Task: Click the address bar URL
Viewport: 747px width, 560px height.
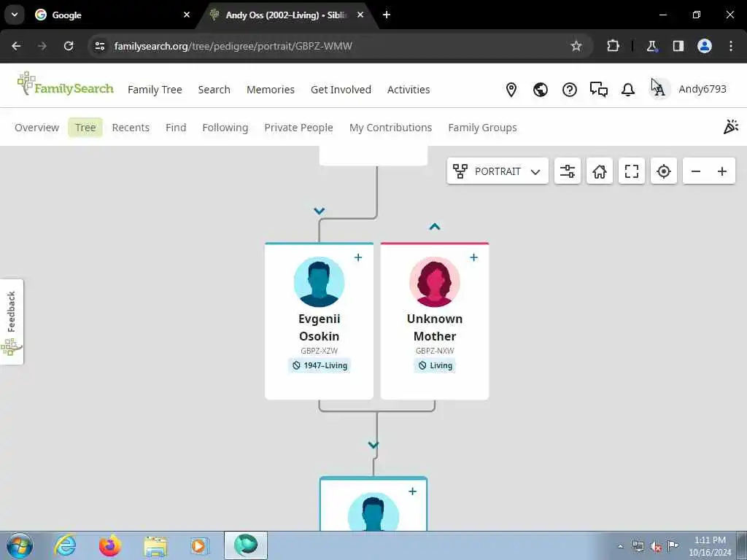Action: point(233,46)
